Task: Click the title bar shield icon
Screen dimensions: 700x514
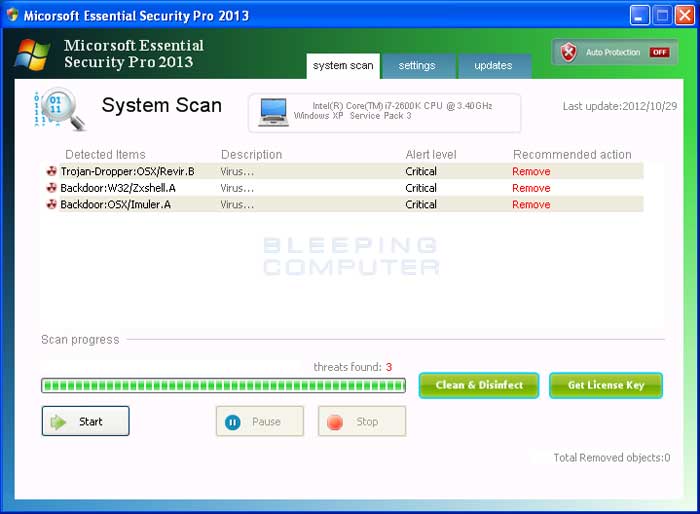Action: point(12,15)
